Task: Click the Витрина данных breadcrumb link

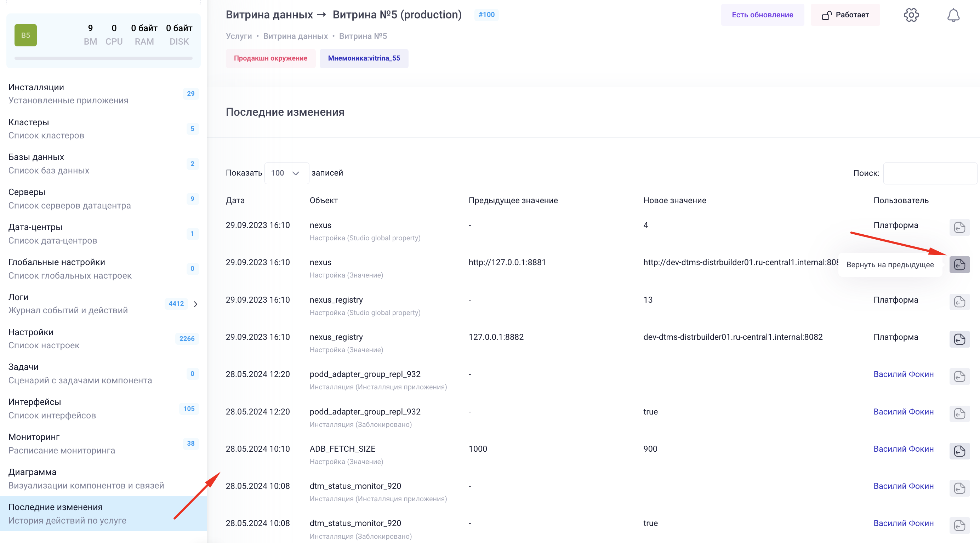Action: 295,36
